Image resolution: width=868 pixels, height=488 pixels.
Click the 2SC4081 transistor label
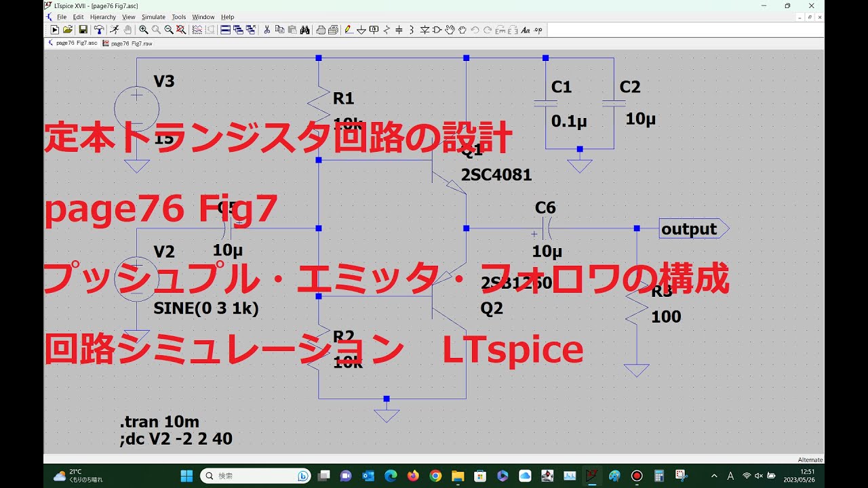496,175
